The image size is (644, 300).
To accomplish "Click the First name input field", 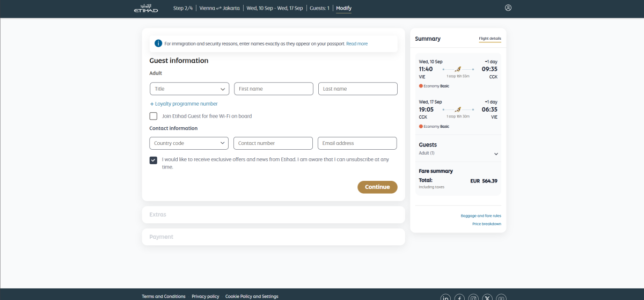I will (273, 89).
